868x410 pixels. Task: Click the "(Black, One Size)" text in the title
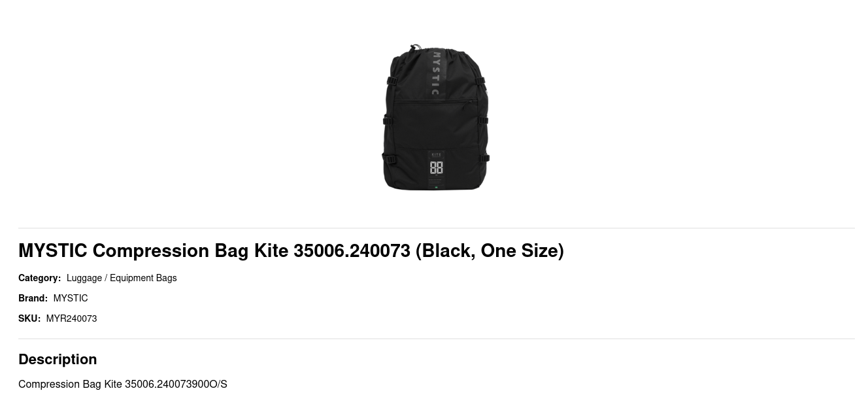(x=490, y=250)
